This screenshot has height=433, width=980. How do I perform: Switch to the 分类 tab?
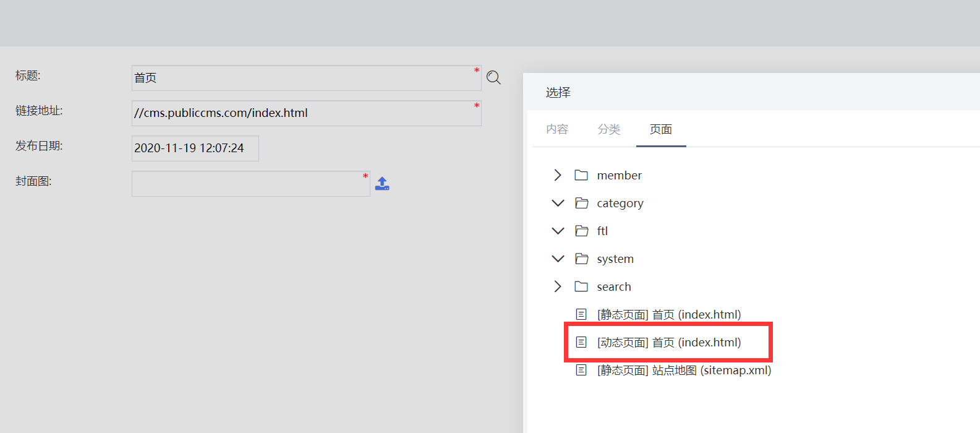[x=609, y=129]
